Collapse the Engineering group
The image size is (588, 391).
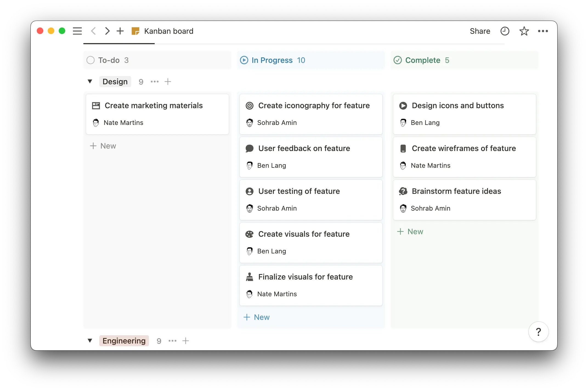coord(90,340)
